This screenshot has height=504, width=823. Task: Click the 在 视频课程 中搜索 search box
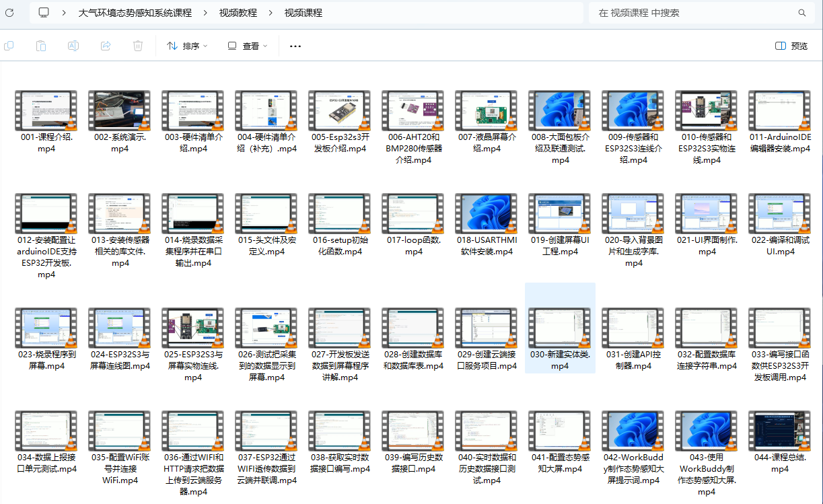[700, 13]
